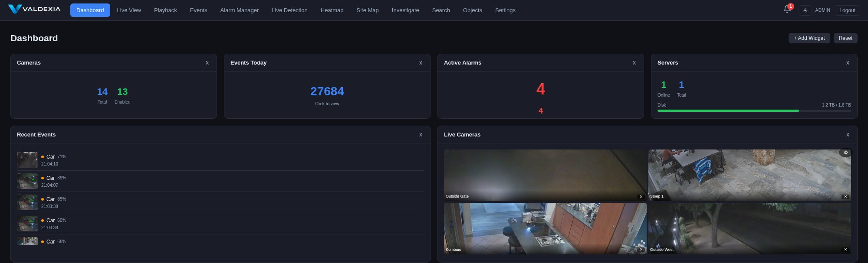This screenshot has height=263, width=868.
Task: Open Events Today count 27684
Action: click(x=327, y=91)
